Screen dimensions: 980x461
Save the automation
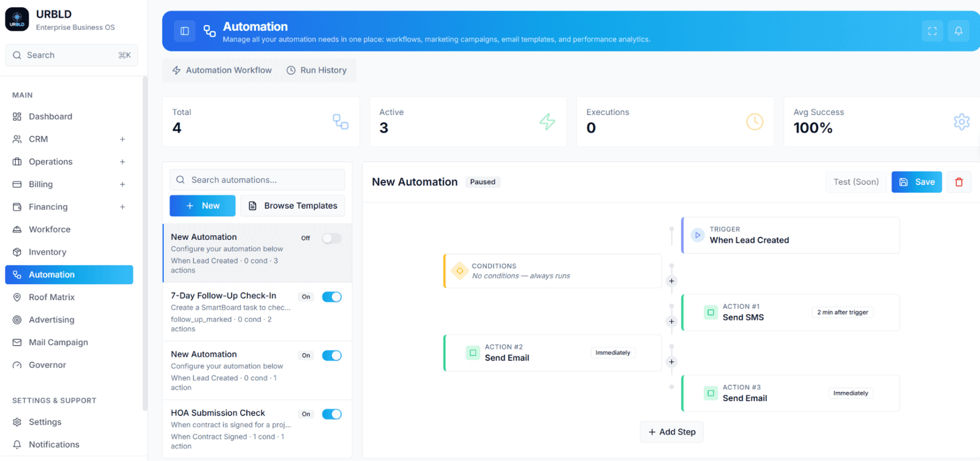click(917, 182)
